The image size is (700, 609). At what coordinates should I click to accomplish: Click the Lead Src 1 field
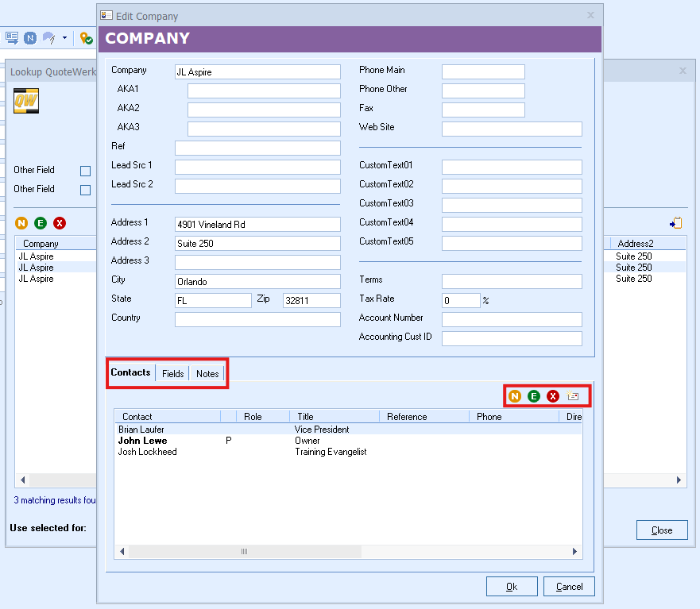pyautogui.click(x=257, y=167)
